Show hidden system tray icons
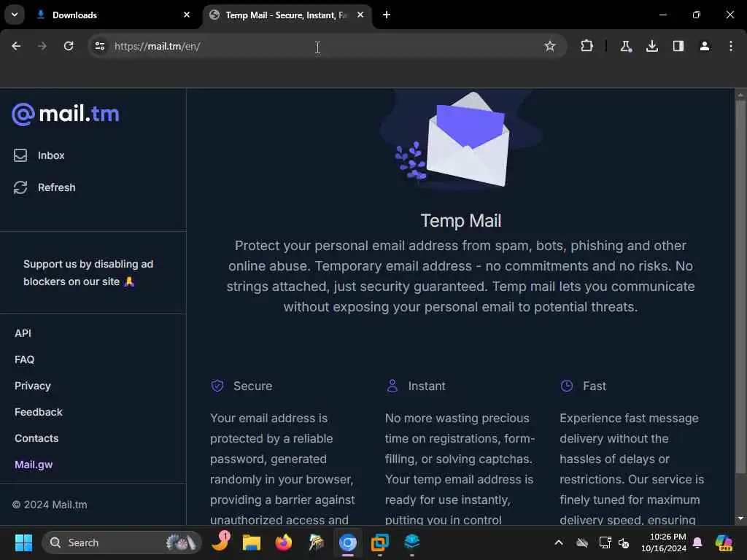 (558, 542)
